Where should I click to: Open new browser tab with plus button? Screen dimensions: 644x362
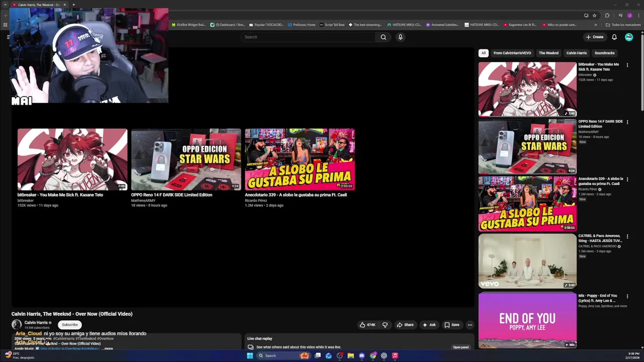coord(73,5)
